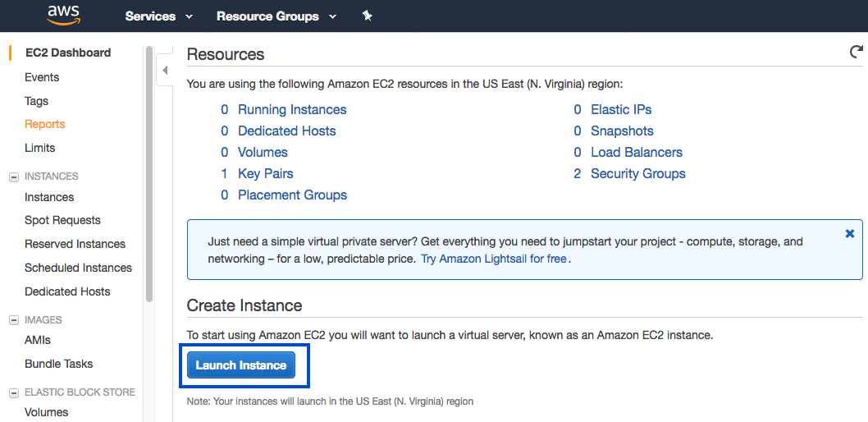Viewport: 868px width, 422px height.
Task: Select Reports in the sidebar
Action: [x=45, y=124]
